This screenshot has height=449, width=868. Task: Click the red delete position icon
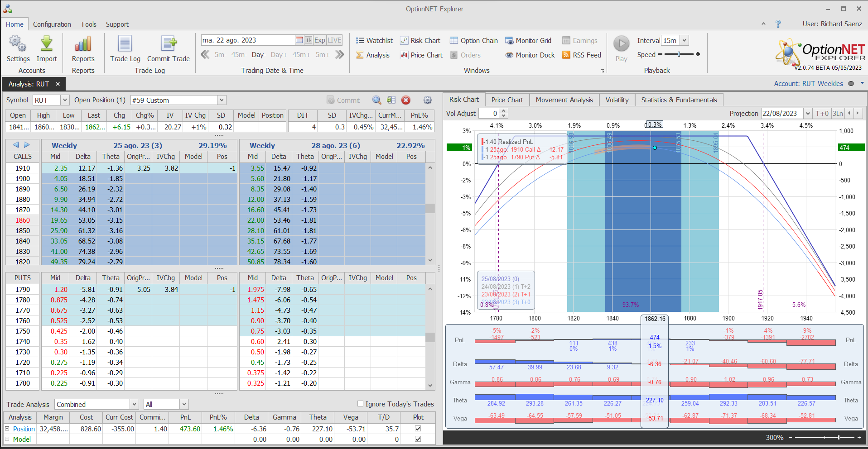406,100
